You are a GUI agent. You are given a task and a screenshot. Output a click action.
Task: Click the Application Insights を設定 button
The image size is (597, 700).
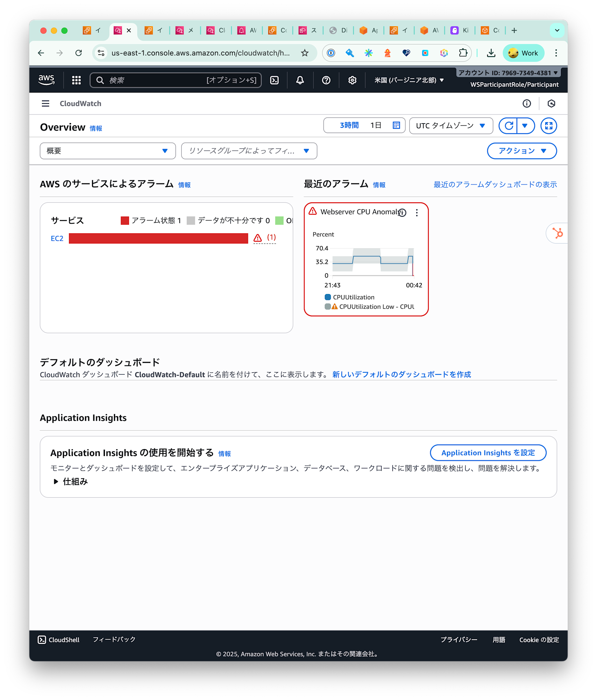(x=488, y=453)
